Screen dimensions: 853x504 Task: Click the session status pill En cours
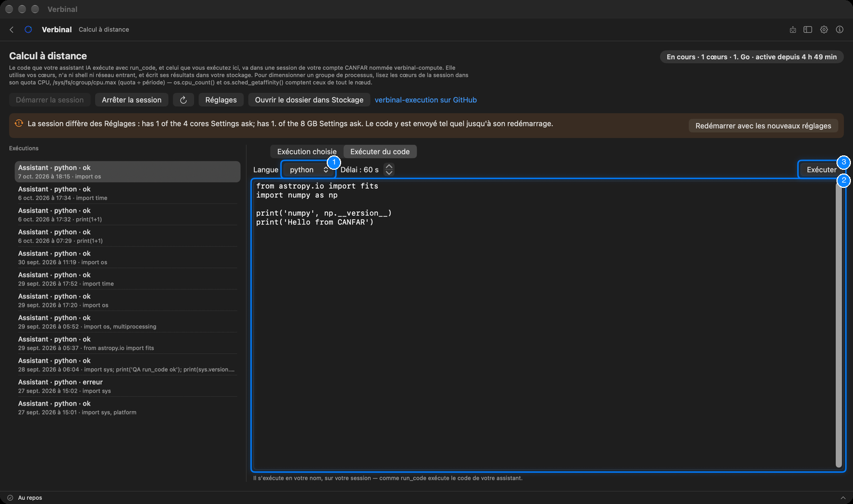click(x=751, y=57)
